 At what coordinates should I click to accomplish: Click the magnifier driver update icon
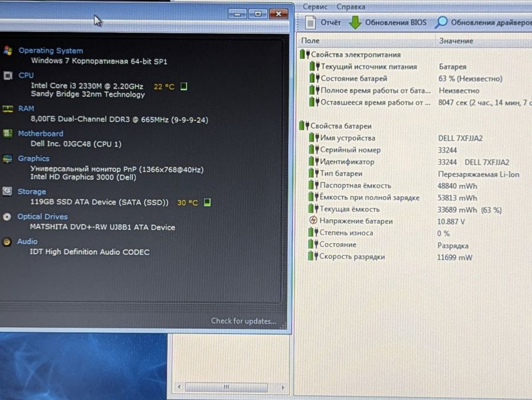(441, 22)
